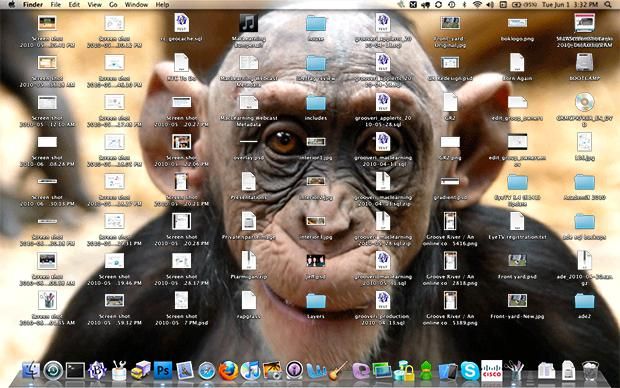
Task: Launch the Cisco app in the Dock
Action: [491, 371]
